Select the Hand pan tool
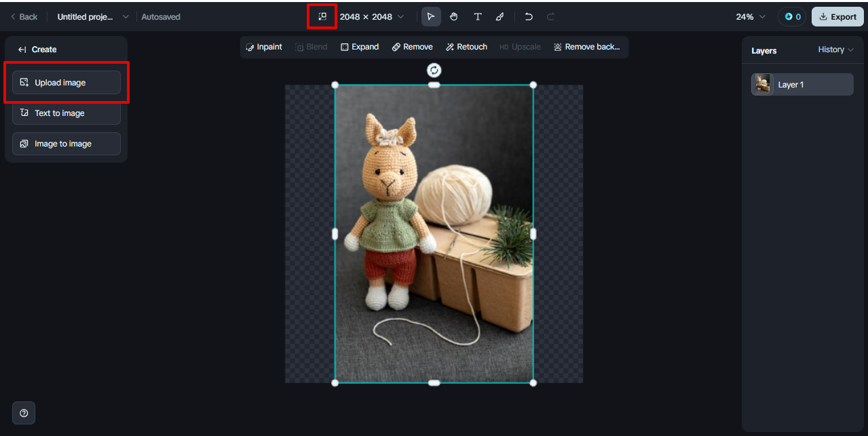The height and width of the screenshot is (436, 868). [454, 17]
